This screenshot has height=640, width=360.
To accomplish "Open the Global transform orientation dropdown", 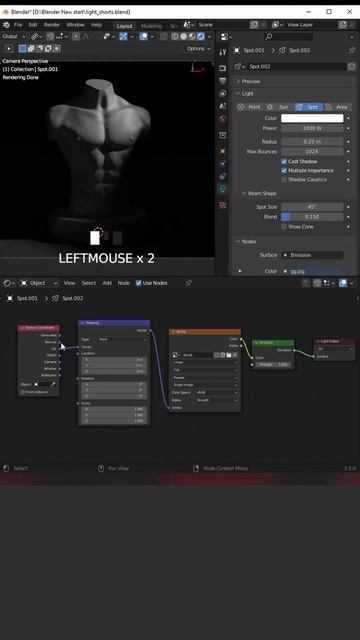I will pyautogui.click(x=14, y=37).
